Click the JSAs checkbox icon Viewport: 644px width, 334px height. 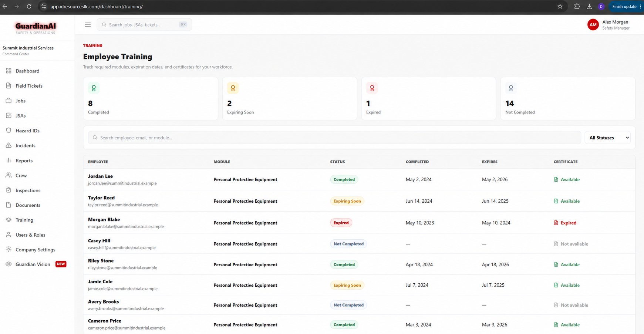click(x=9, y=116)
